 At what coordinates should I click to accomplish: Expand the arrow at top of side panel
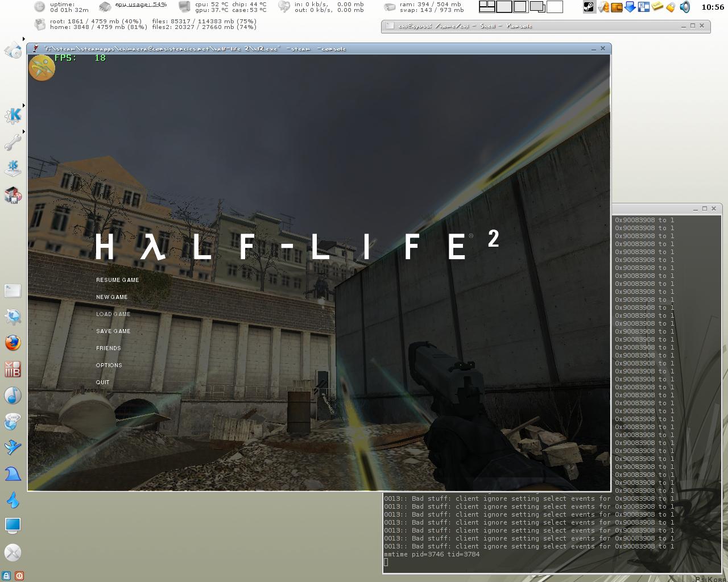(23, 39)
